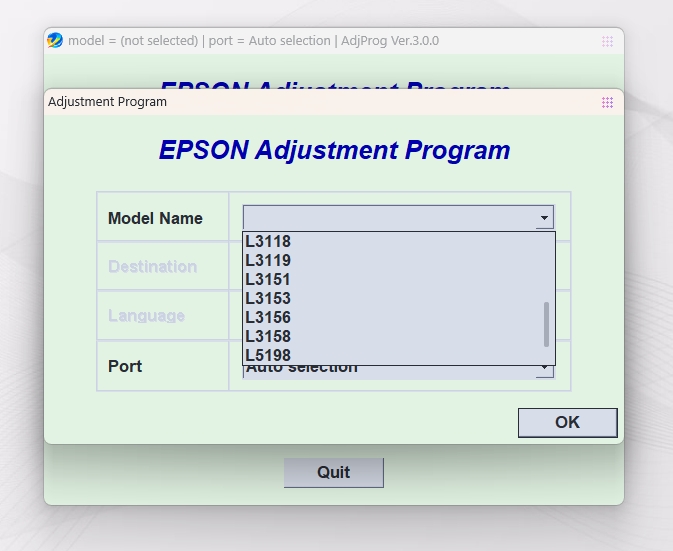Select L3158 in the dropdown list

click(x=399, y=336)
